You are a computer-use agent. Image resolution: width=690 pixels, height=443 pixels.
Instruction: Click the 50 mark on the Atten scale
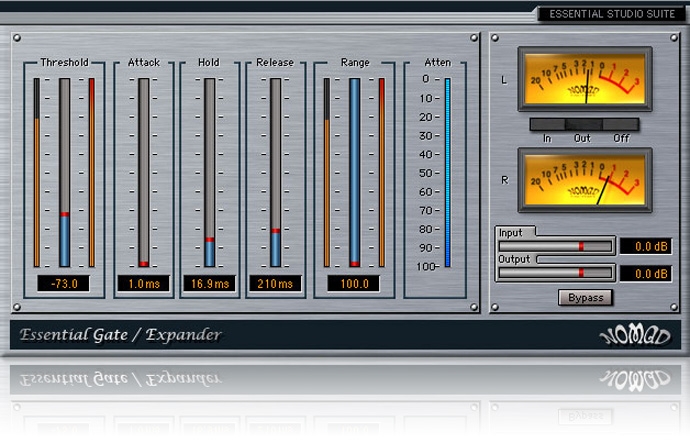(426, 173)
